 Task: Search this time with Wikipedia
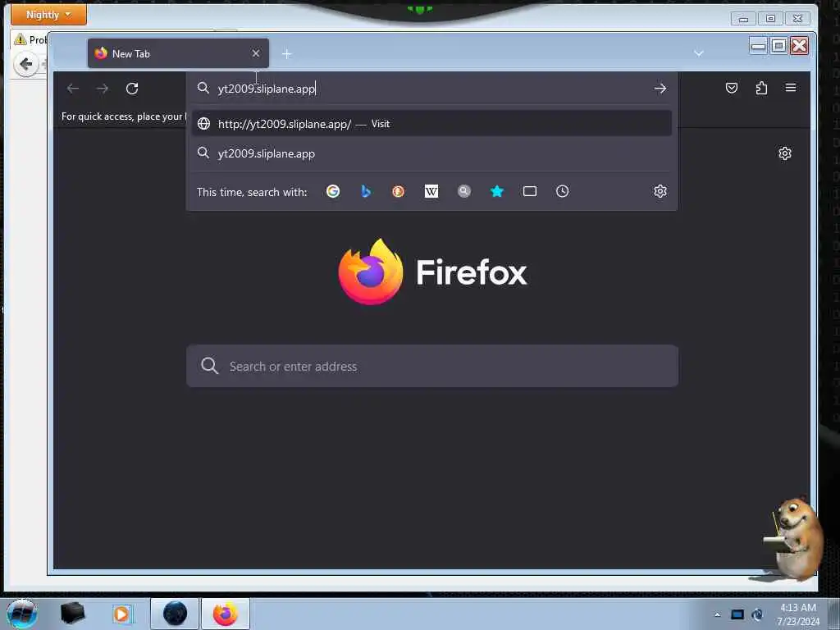(x=431, y=191)
